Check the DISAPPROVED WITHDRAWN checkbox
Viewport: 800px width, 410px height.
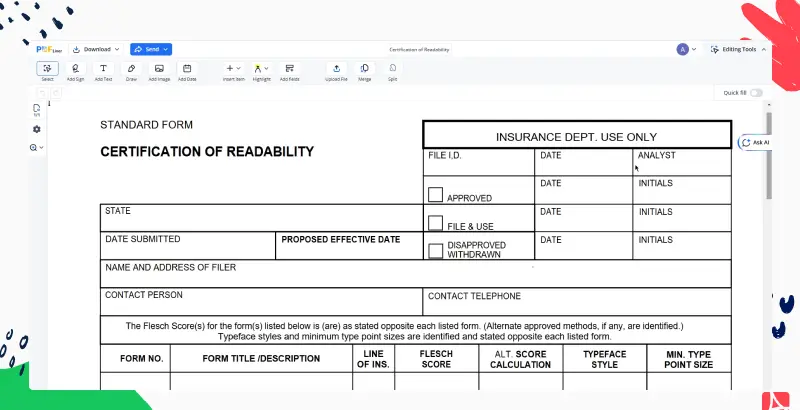(435, 251)
